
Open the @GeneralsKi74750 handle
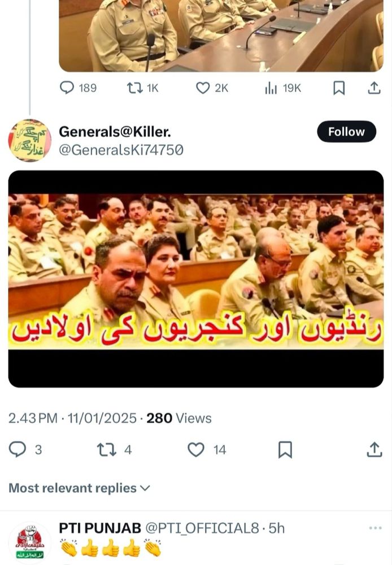(x=121, y=150)
